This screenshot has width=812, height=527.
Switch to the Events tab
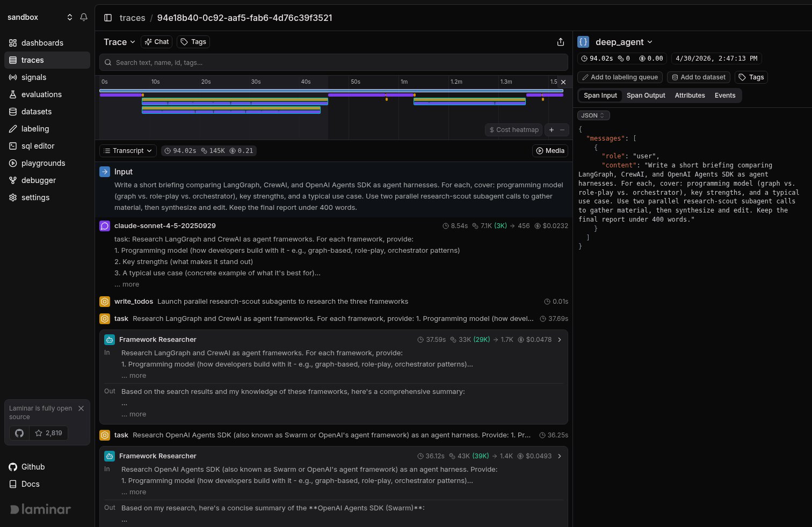click(725, 96)
